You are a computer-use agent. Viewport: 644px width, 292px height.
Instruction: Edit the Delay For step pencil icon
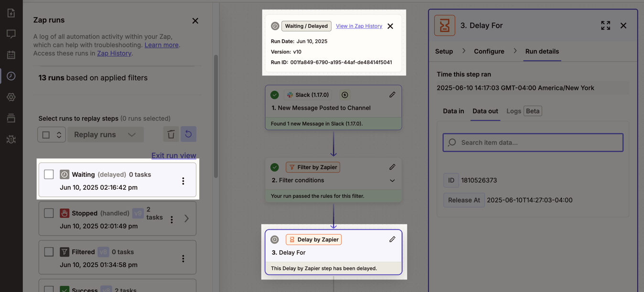pyautogui.click(x=392, y=239)
